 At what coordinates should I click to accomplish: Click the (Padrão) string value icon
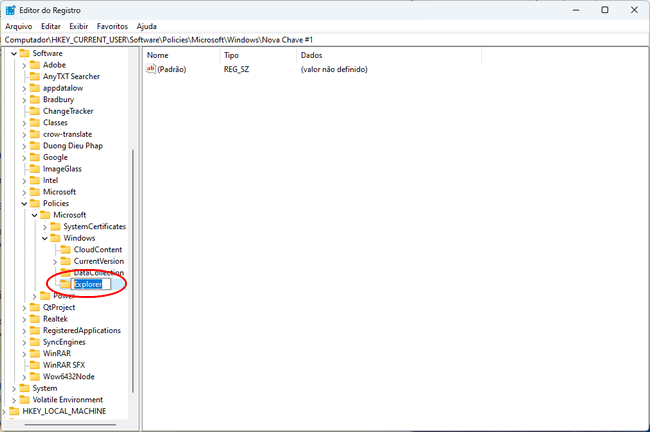click(x=152, y=69)
